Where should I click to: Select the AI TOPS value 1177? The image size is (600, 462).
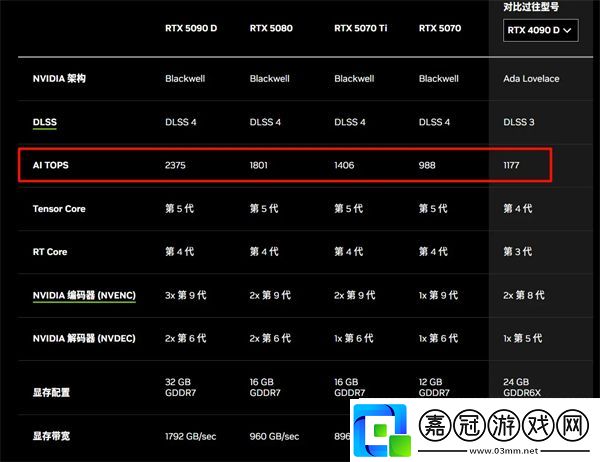pyautogui.click(x=511, y=165)
